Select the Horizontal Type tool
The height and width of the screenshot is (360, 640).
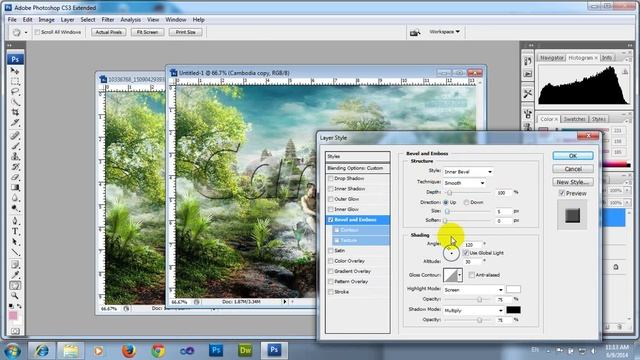click(x=15, y=231)
